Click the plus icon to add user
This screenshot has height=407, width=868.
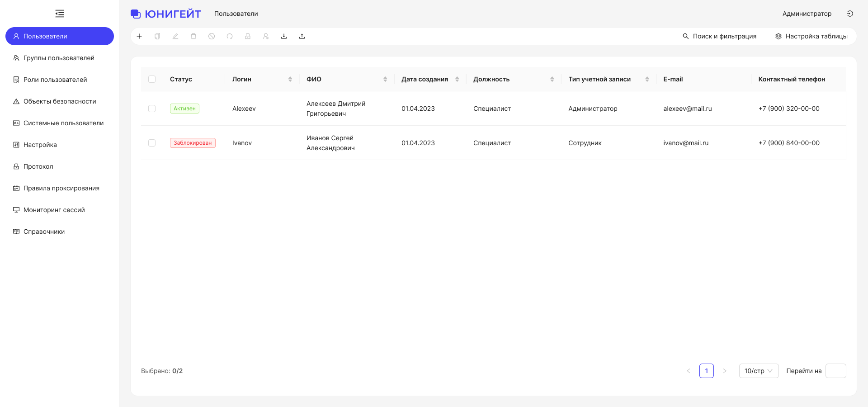[139, 36]
